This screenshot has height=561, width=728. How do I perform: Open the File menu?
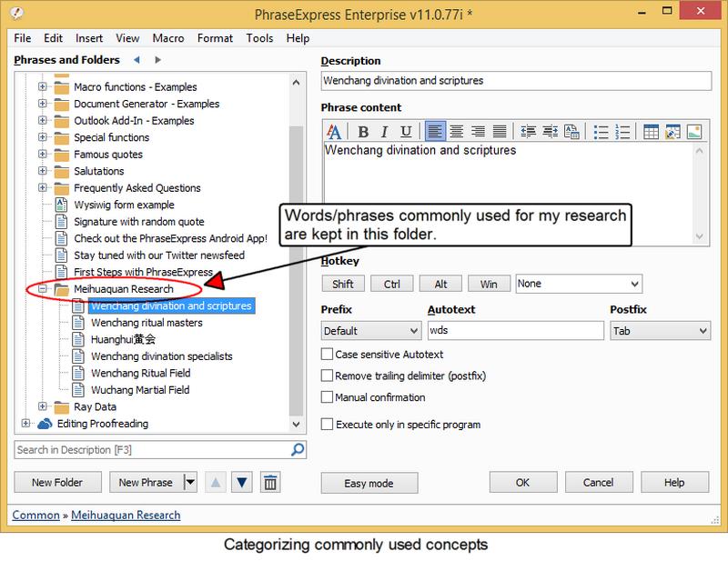[22, 38]
